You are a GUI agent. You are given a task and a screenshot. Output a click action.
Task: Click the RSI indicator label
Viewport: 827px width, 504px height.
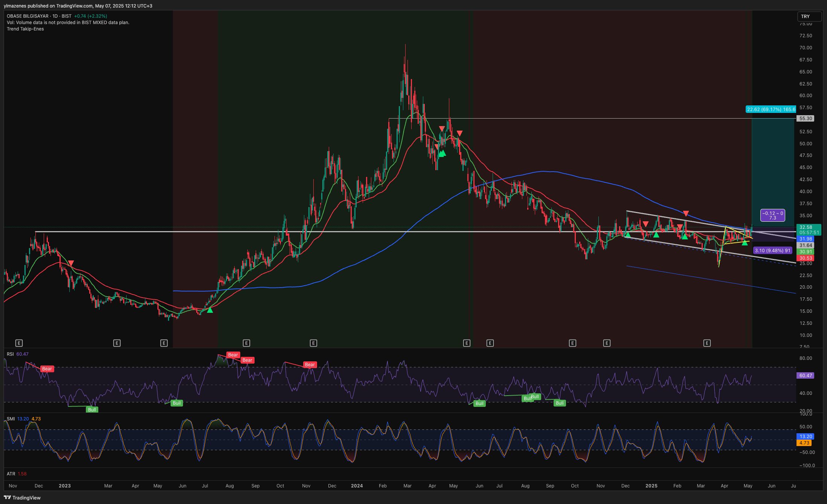click(x=10, y=354)
